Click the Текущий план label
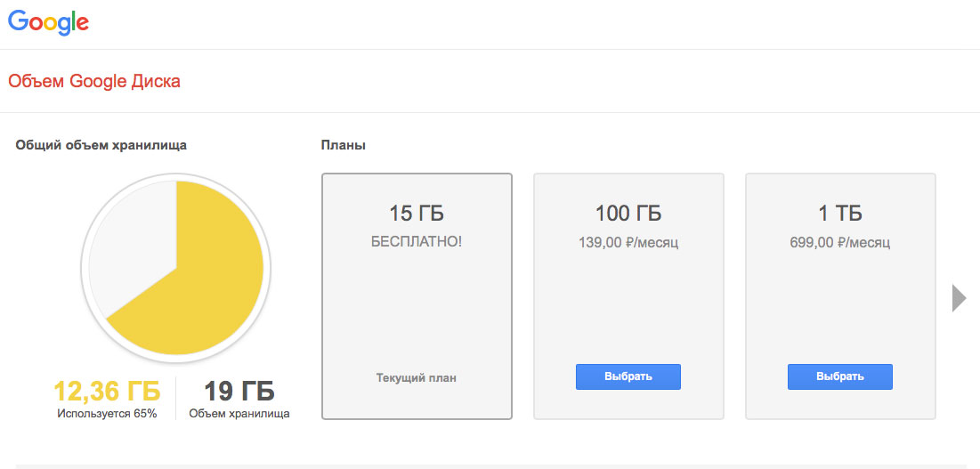The image size is (980, 469). coord(417,378)
